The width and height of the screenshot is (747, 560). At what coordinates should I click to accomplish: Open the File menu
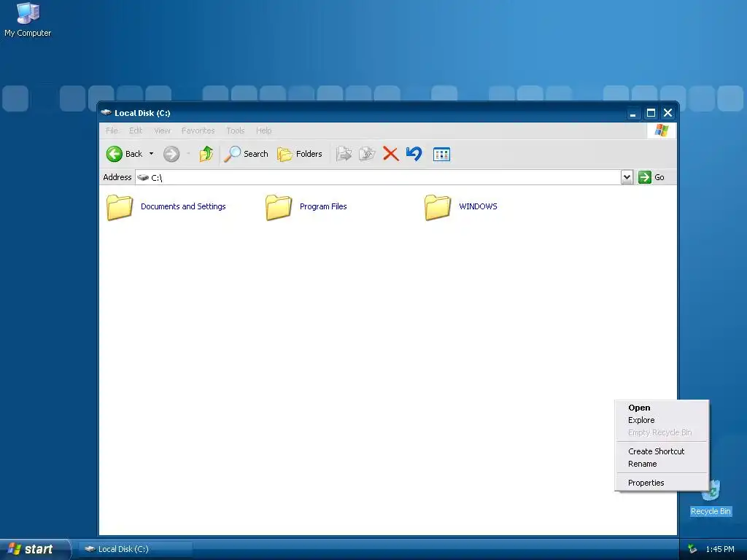click(112, 131)
